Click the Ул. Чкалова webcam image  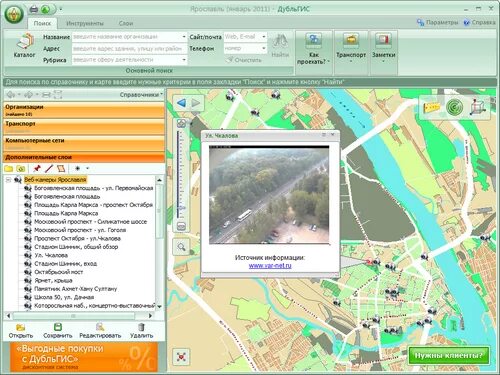[269, 194]
